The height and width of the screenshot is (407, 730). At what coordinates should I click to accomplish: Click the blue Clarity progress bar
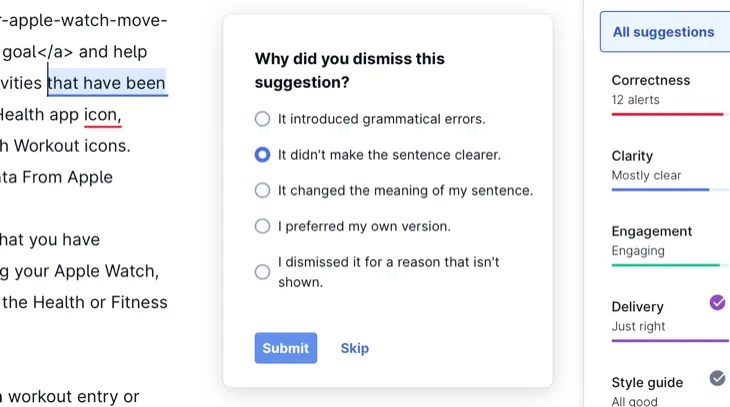660,190
